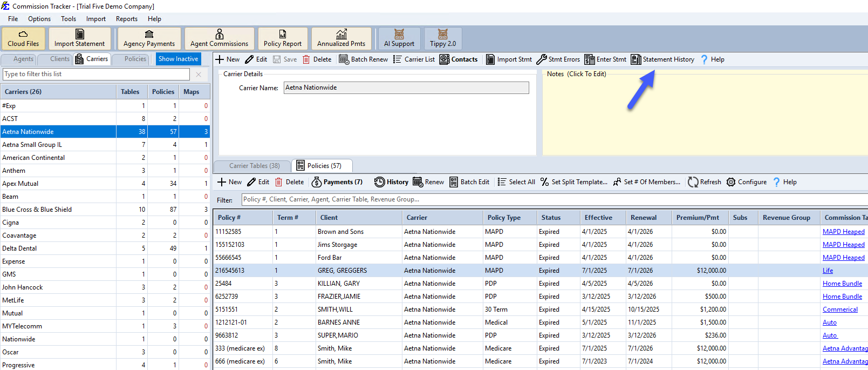The image size is (868, 370).
Task: Open Auto link for BARNES ANNE
Action: tap(829, 322)
